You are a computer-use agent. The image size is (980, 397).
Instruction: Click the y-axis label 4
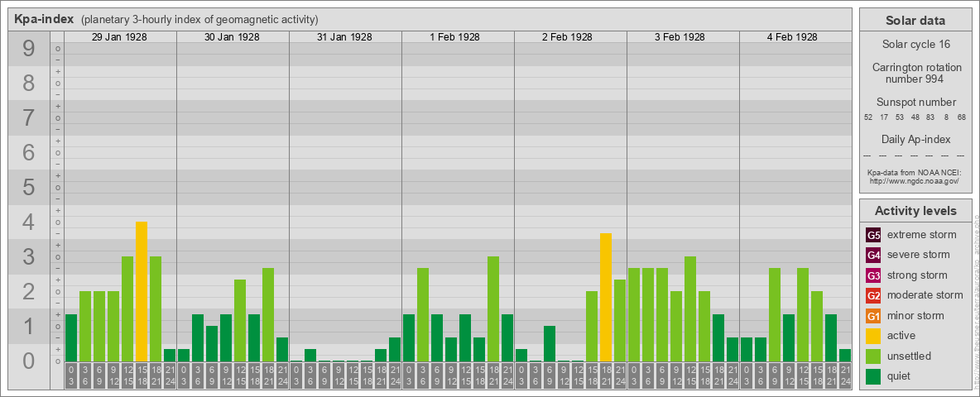click(28, 222)
